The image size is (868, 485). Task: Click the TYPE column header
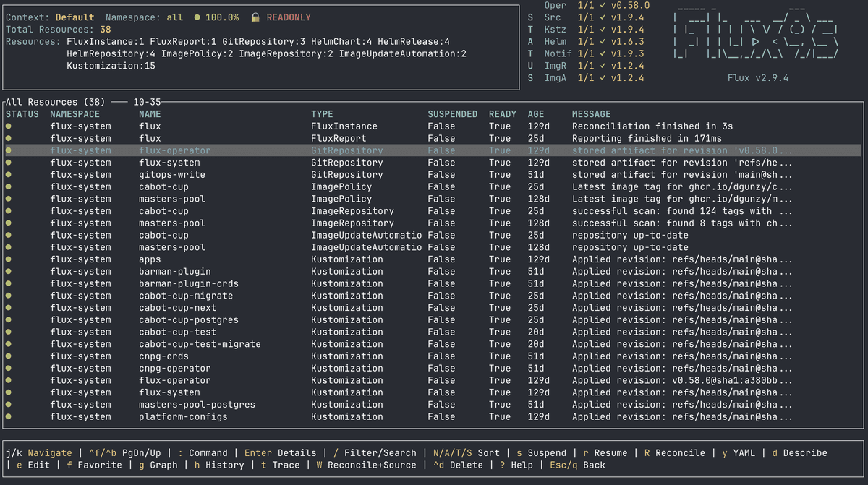click(x=323, y=114)
